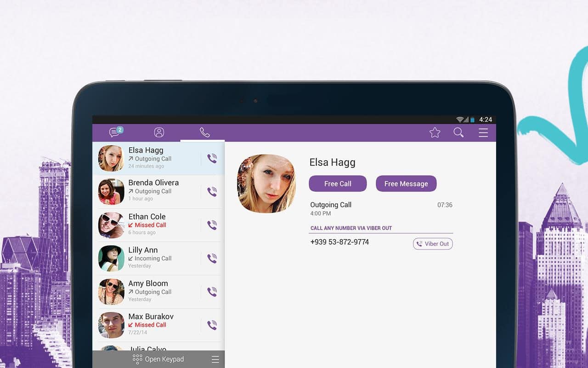This screenshot has width=588, height=368.
Task: Select 'Ethan Cole' name in list
Action: click(x=147, y=216)
